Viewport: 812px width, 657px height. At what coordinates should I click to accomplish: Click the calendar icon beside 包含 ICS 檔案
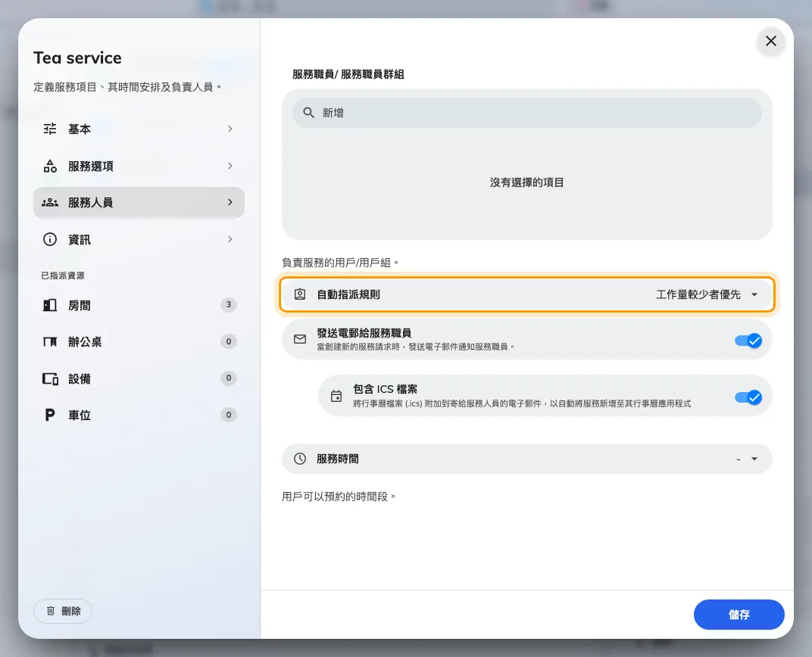[336, 396]
